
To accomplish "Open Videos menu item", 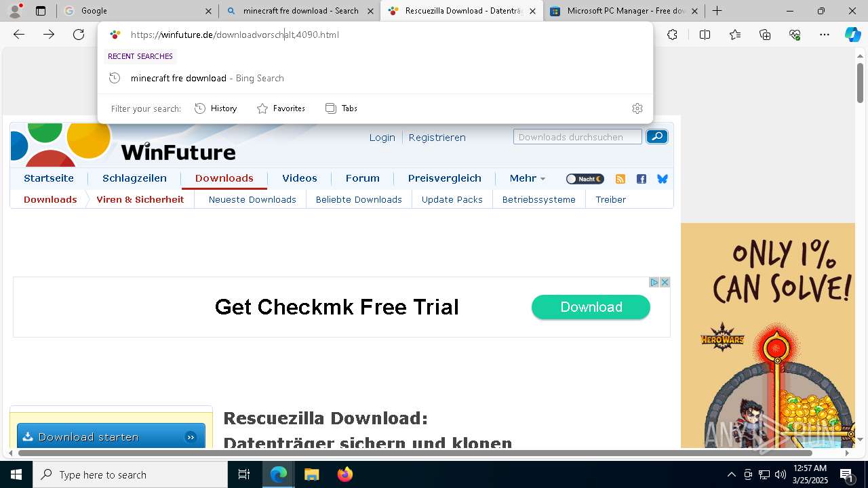I will pos(300,178).
